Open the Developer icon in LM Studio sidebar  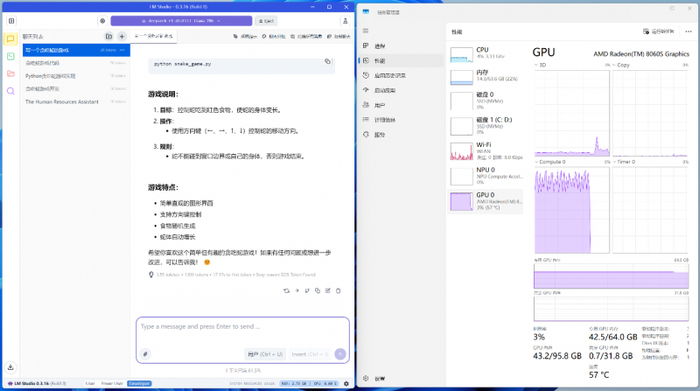point(11,56)
